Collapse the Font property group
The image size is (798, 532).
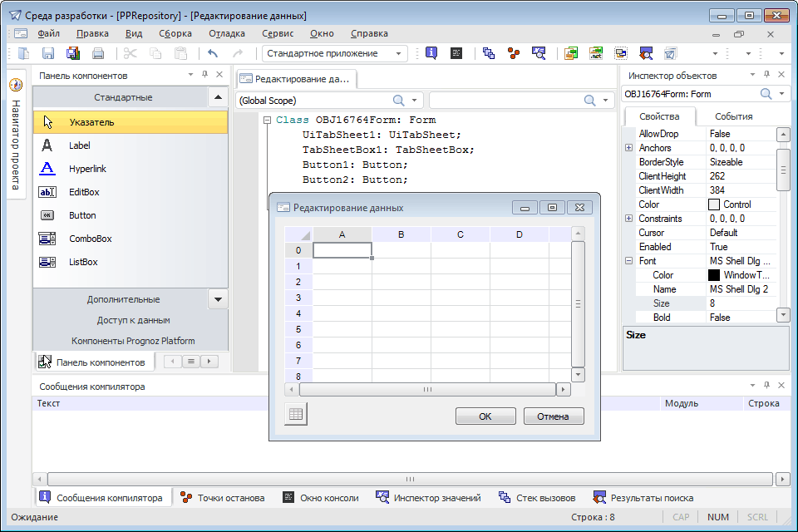tap(629, 261)
